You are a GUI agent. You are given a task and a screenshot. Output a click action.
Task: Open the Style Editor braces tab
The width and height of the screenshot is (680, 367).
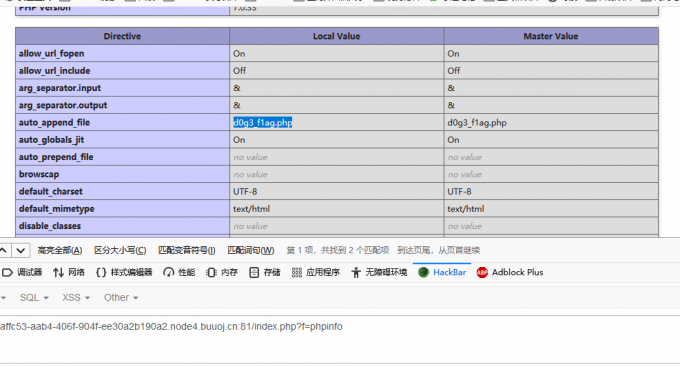coord(124,272)
